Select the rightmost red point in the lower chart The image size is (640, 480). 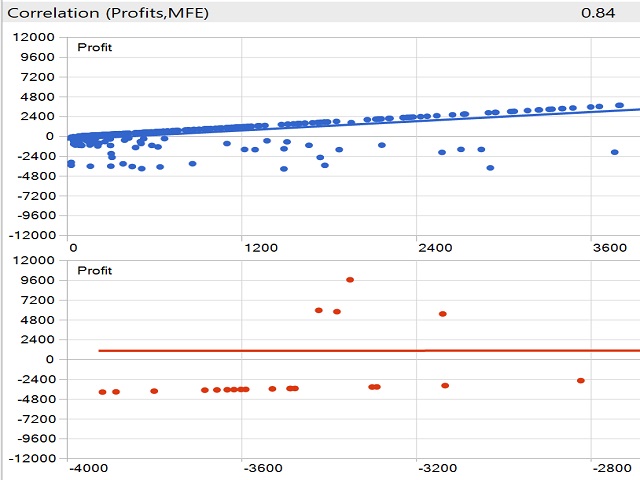click(580, 381)
